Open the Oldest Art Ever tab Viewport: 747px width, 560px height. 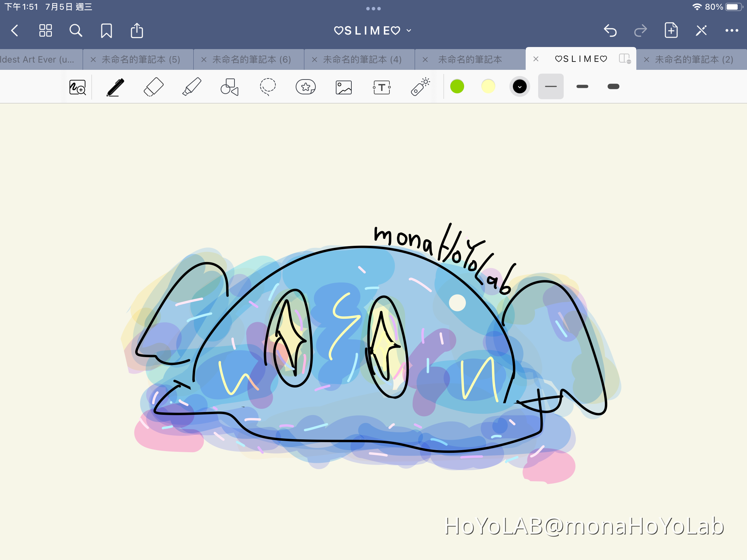click(38, 59)
